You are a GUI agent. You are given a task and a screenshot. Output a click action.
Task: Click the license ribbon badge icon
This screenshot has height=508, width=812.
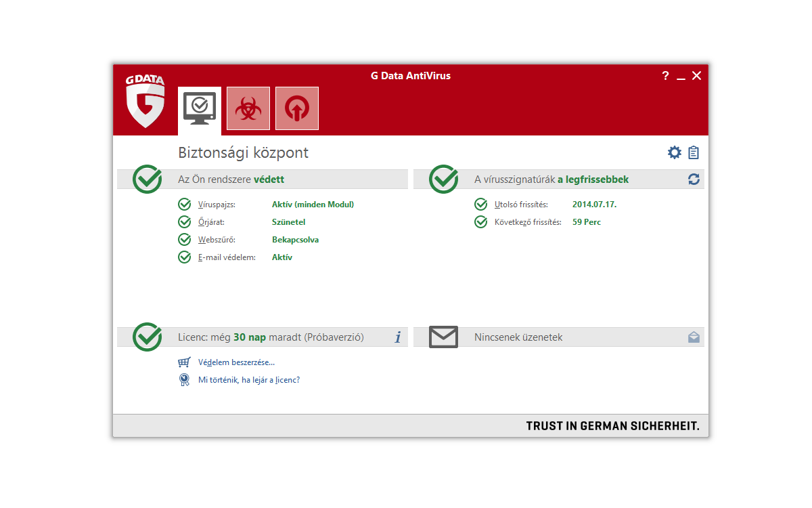click(x=184, y=380)
